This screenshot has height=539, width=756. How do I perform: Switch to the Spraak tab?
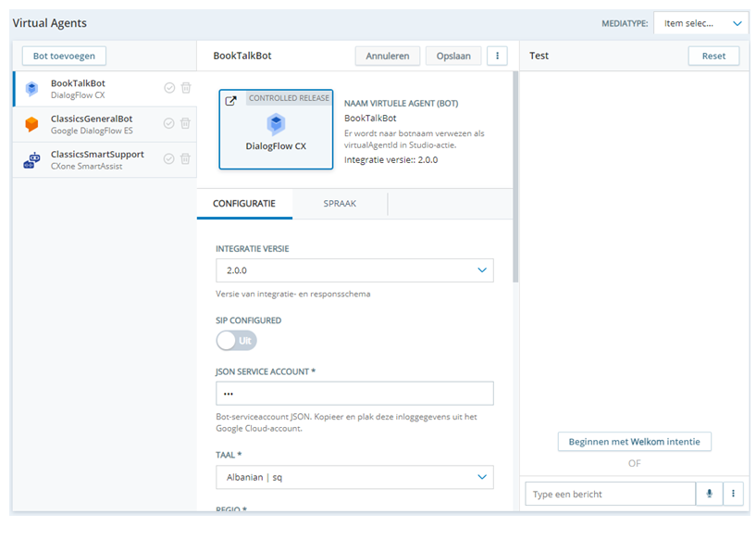340,204
